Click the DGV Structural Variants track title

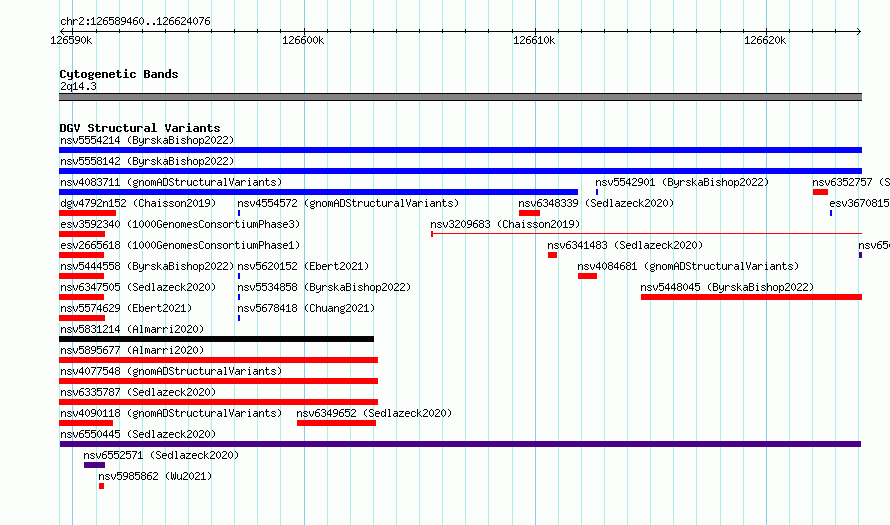(x=140, y=128)
